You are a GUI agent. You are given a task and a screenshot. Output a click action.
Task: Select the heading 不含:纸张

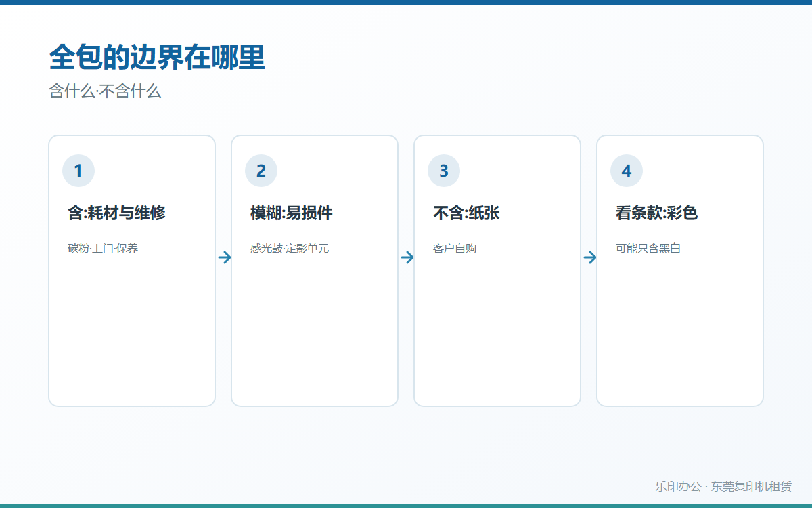click(x=466, y=213)
